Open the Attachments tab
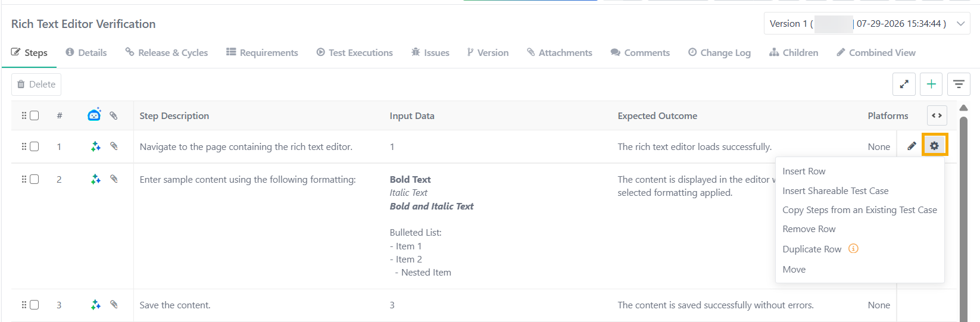This screenshot has width=980, height=322. pyautogui.click(x=560, y=52)
